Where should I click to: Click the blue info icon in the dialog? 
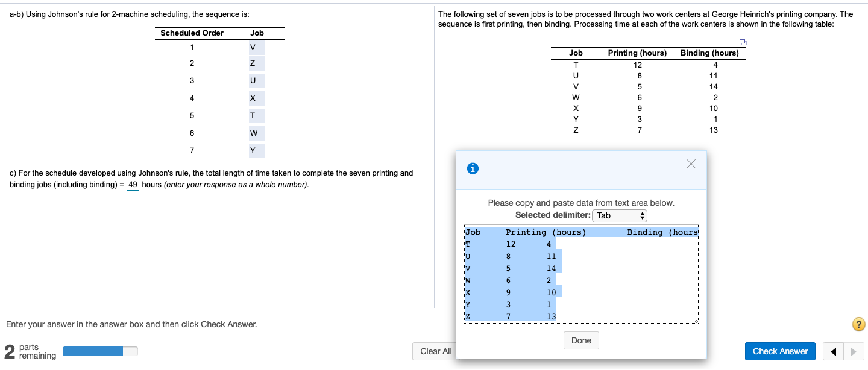click(472, 168)
